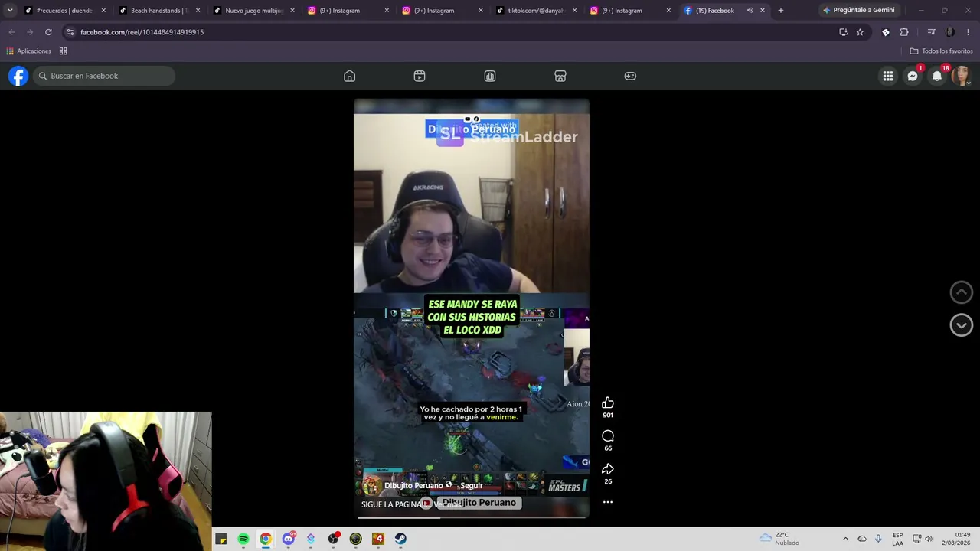Image resolution: width=980 pixels, height=551 pixels.
Task: Open Facebook home feed icon
Action: [x=349, y=76]
